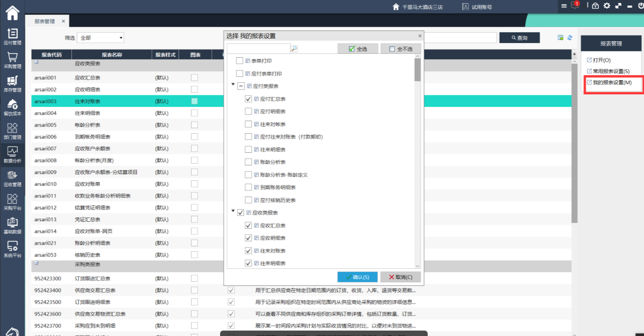The image size is (644, 336).
Task: Check the 应付明细表 checkbox
Action: click(248, 111)
